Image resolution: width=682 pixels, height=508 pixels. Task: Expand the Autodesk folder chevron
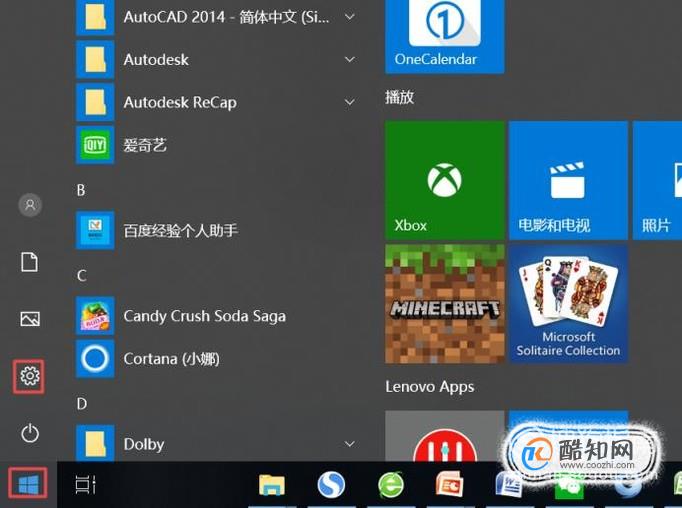click(x=350, y=60)
